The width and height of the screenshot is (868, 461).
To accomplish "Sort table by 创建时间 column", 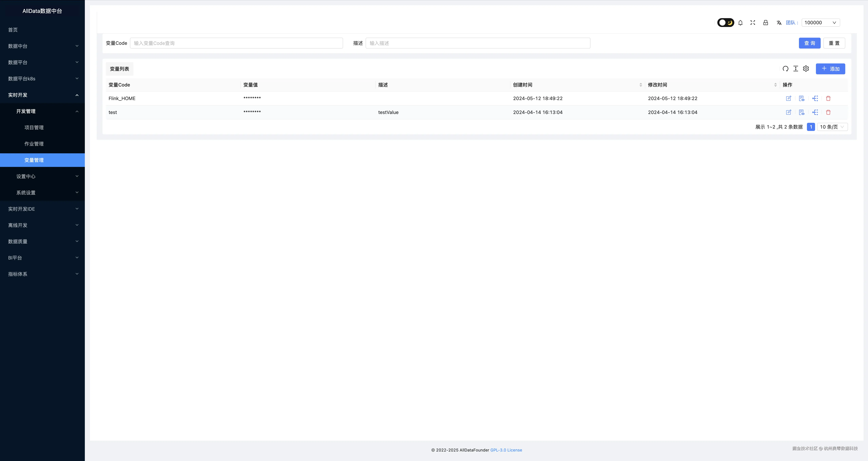I will [x=640, y=85].
